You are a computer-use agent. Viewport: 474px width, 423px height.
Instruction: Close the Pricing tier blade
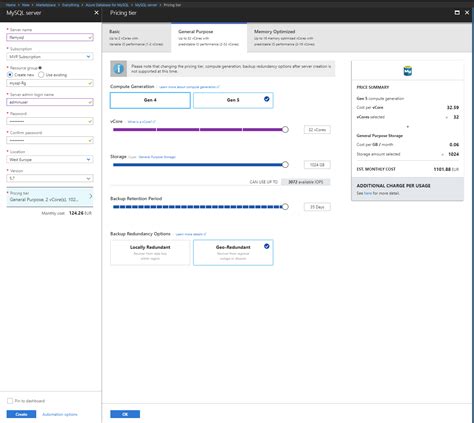tap(467, 13)
